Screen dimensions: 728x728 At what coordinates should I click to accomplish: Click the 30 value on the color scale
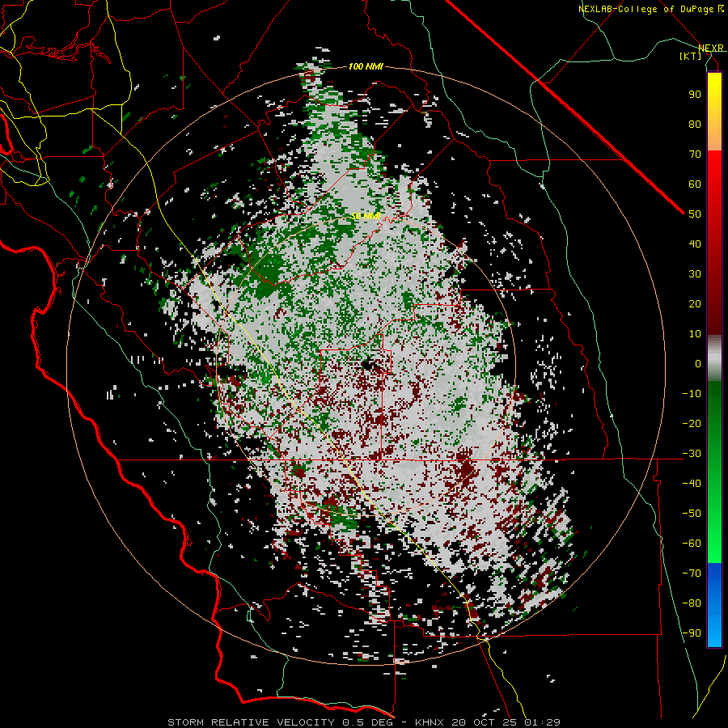tap(695, 274)
